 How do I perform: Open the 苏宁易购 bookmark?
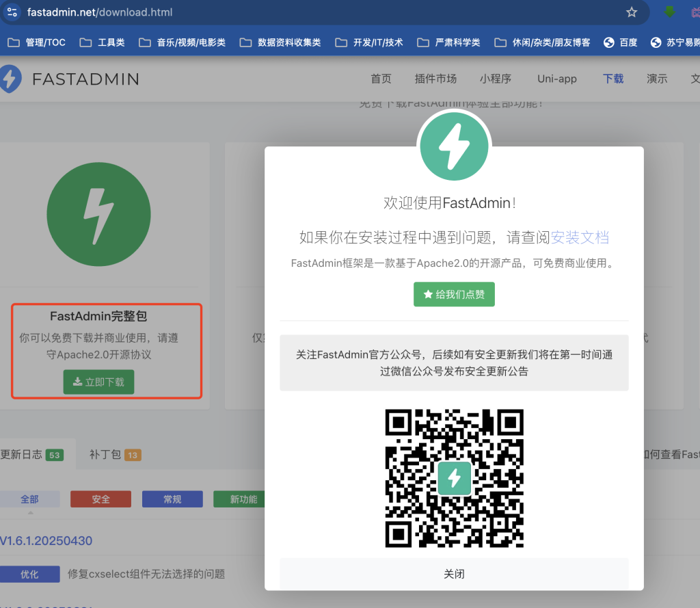click(x=674, y=42)
